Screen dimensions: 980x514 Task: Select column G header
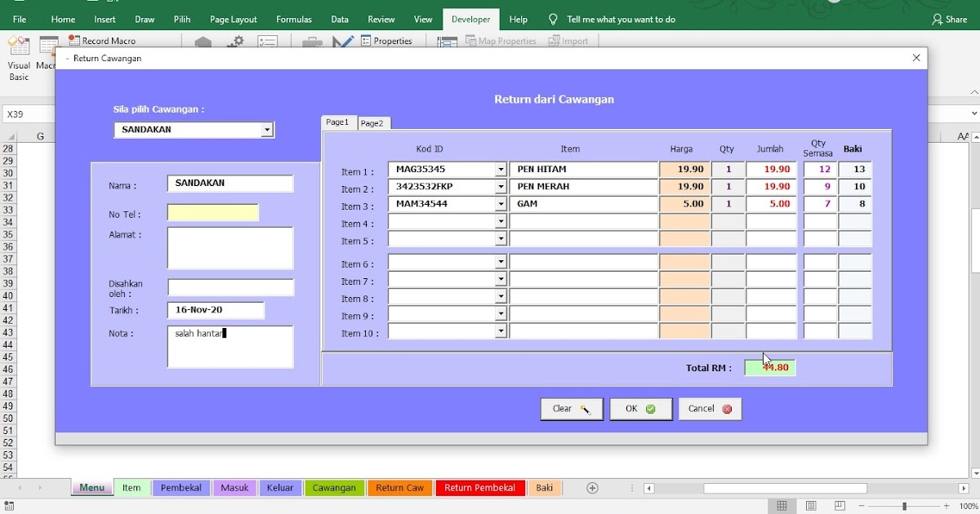[40, 136]
